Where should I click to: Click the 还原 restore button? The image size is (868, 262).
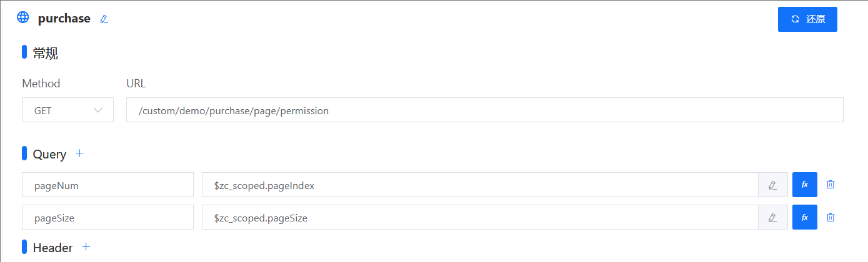click(807, 19)
